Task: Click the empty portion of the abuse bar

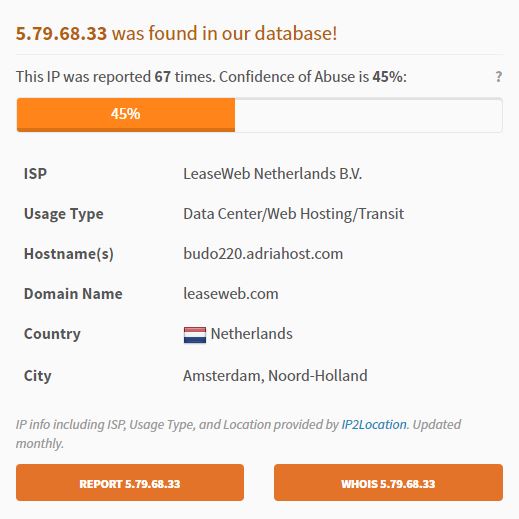Action: click(368, 115)
